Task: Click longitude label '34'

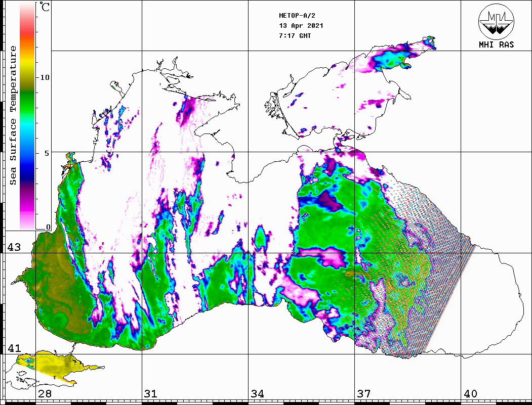Action: (257, 394)
